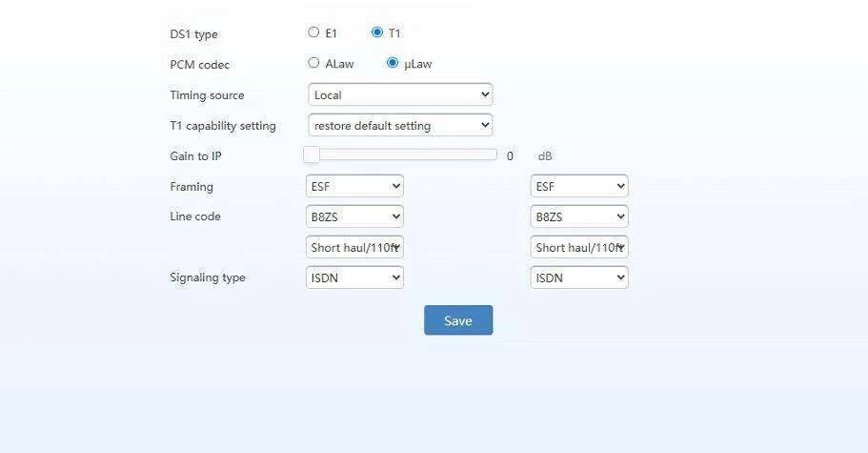Select the T1 DS1 type radio button
The image size is (868, 453).
377,32
